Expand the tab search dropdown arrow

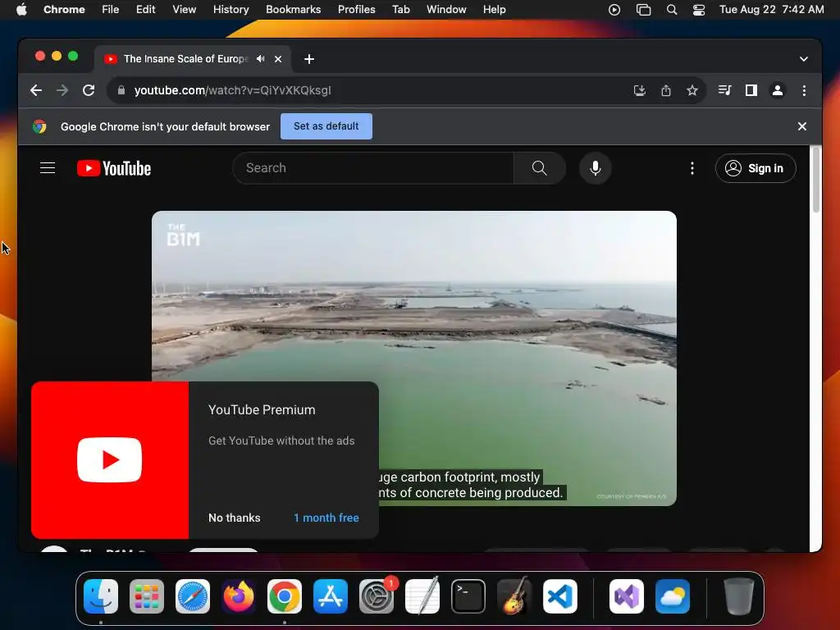pos(804,59)
